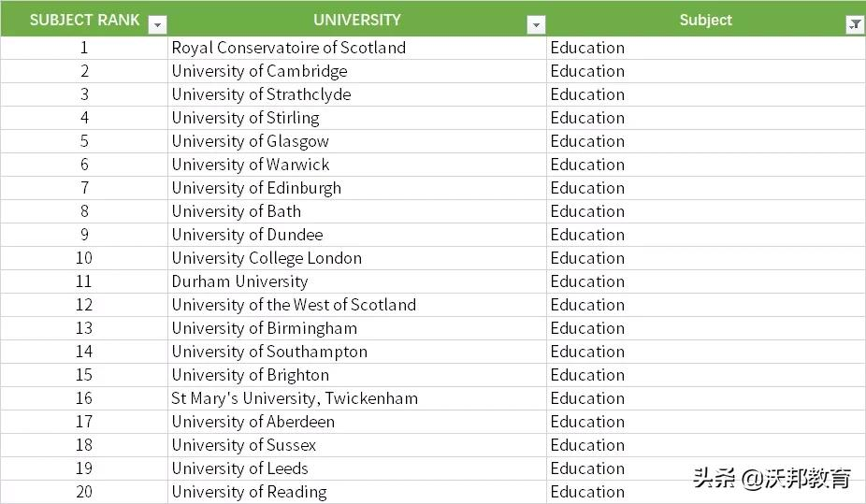Click the active Subject filter icon
This screenshot has height=504, width=866.
tap(855, 25)
